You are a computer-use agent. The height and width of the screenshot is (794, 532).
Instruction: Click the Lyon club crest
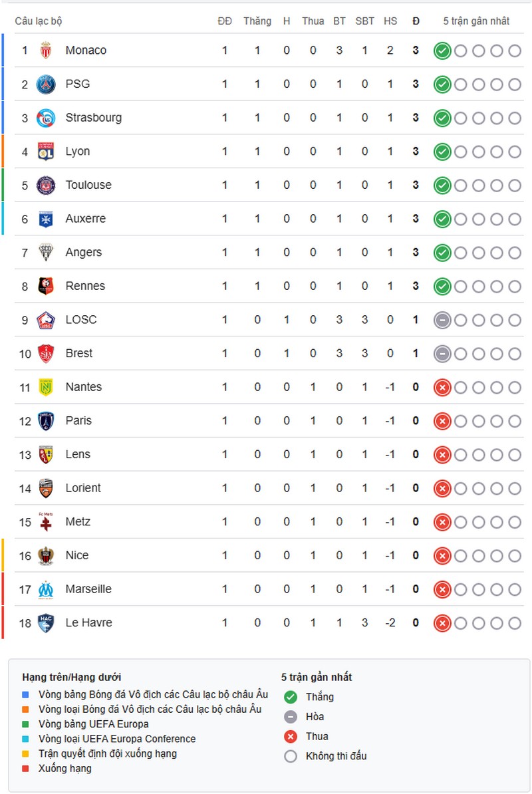tap(46, 152)
